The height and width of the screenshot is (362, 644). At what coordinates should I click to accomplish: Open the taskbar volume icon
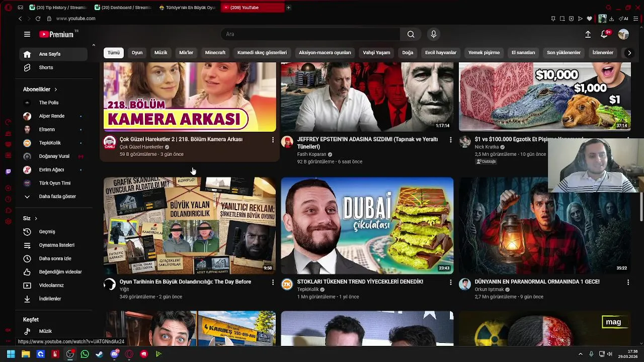pos(609,354)
